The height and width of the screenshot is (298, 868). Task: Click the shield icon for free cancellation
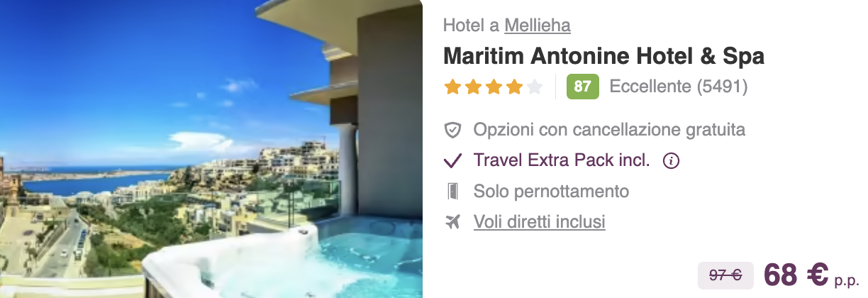452,131
